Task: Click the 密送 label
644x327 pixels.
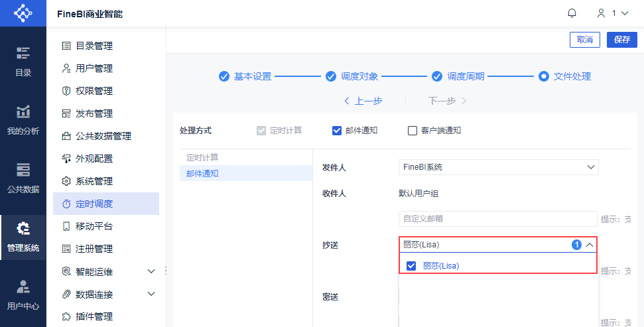Action: coord(330,296)
